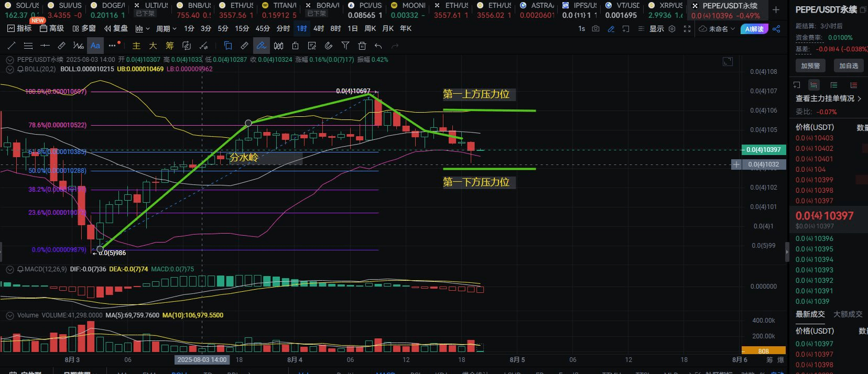Switch order book to combined view
This screenshot has width=868, height=374.
click(x=813, y=85)
